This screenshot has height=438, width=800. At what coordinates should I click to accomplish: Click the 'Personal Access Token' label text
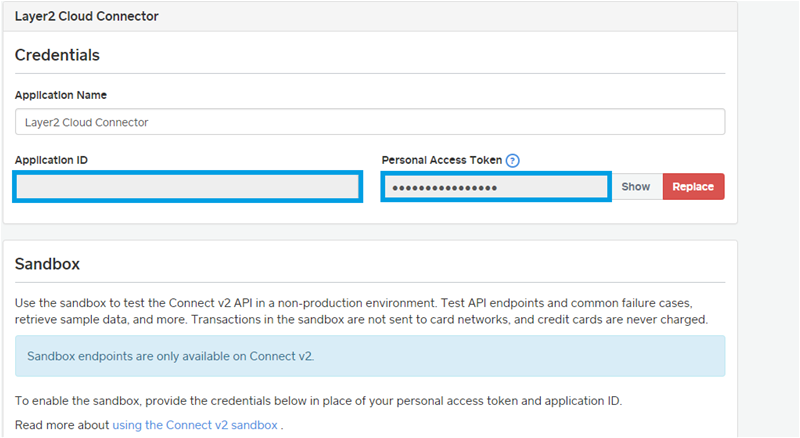440,160
